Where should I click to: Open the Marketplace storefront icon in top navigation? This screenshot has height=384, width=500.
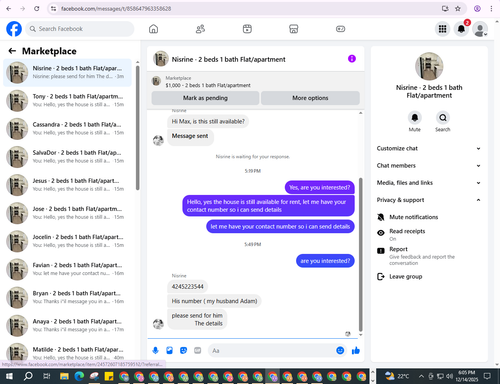[294, 29]
